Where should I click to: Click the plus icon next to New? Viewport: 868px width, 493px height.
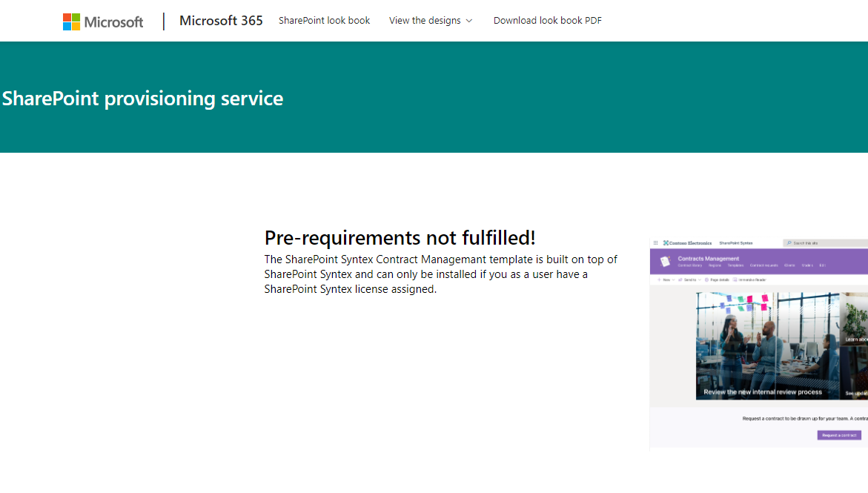click(x=659, y=279)
